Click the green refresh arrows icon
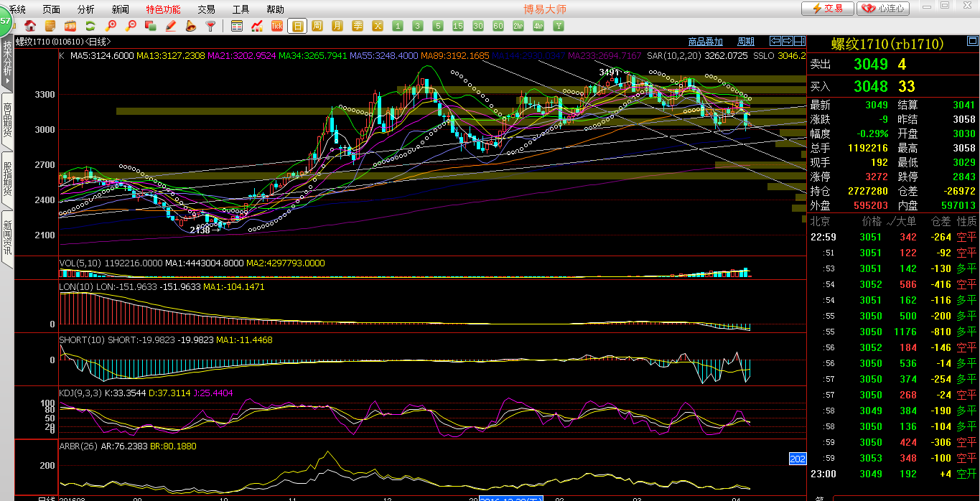This screenshot has width=980, height=501. point(90,26)
